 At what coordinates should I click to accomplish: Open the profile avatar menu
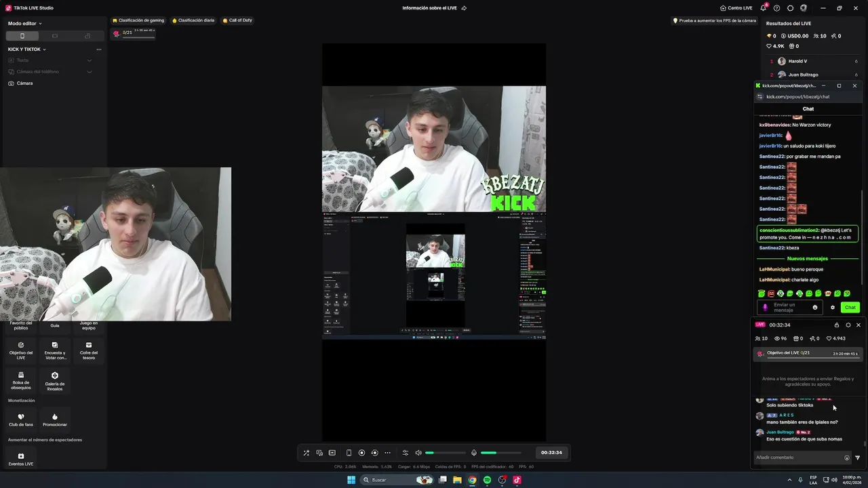tap(804, 8)
